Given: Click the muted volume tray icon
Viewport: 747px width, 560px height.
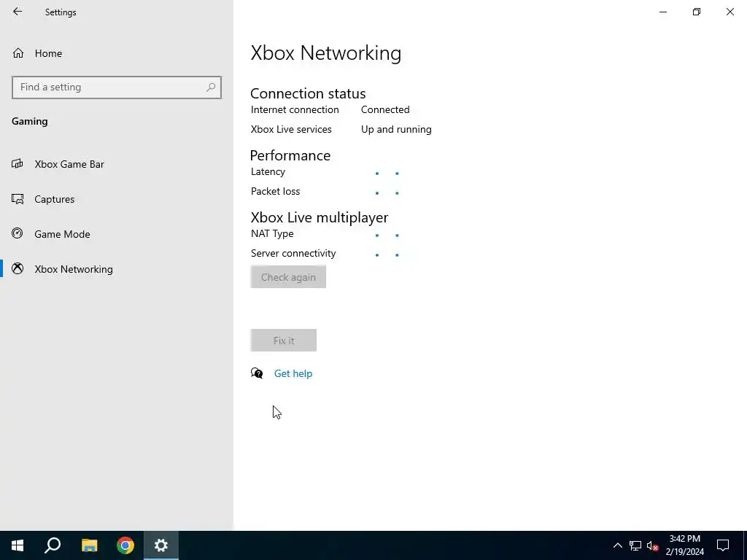Looking at the screenshot, I should pyautogui.click(x=652, y=545).
